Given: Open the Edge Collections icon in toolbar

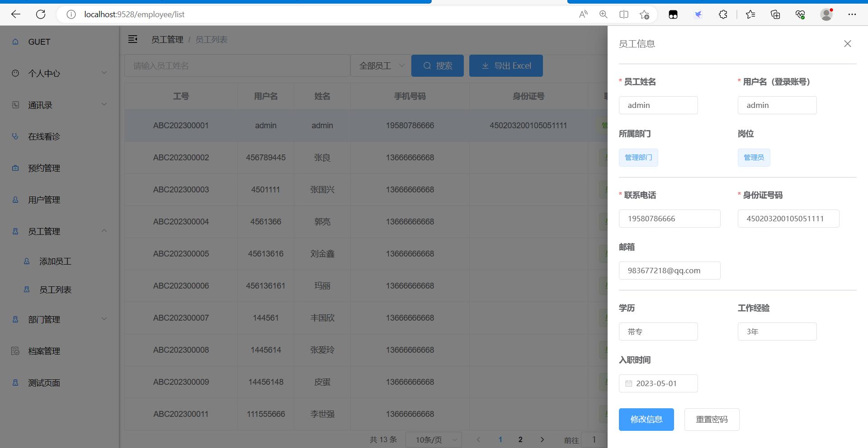Looking at the screenshot, I should click(x=775, y=14).
